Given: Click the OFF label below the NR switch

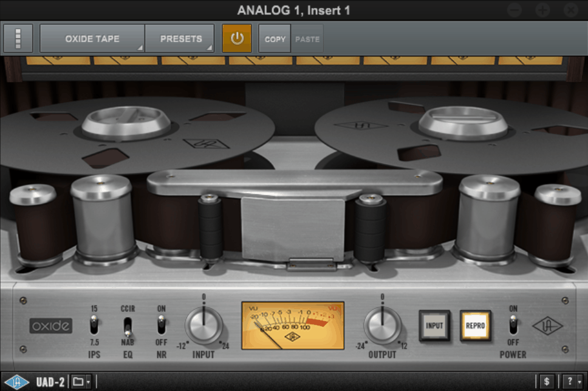Looking at the screenshot, I should [161, 342].
